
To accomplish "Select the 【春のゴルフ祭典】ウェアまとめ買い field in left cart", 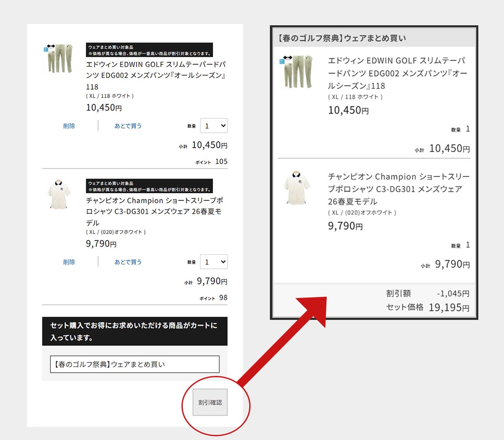I will coord(135,364).
